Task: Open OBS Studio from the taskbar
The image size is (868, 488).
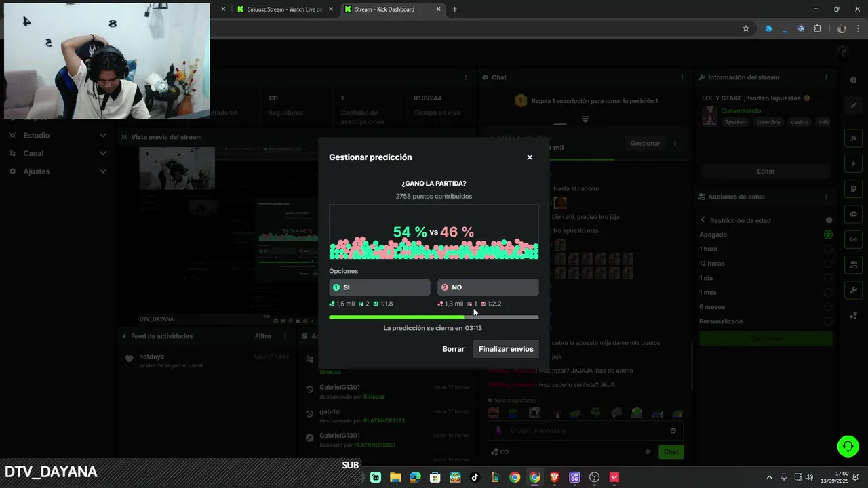Action: tap(595, 477)
